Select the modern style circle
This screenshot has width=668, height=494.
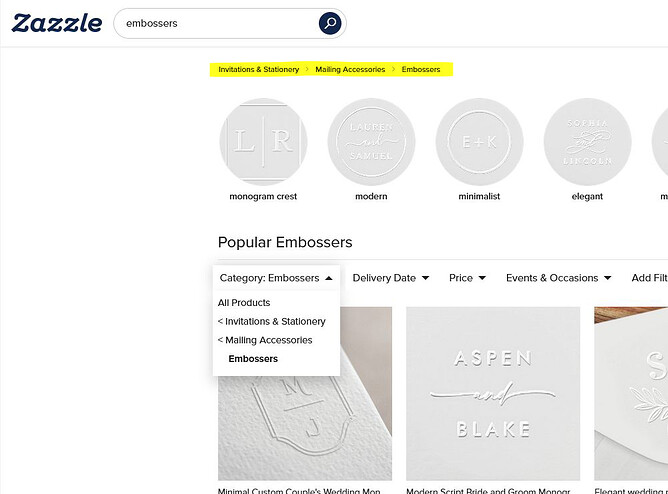click(371, 142)
